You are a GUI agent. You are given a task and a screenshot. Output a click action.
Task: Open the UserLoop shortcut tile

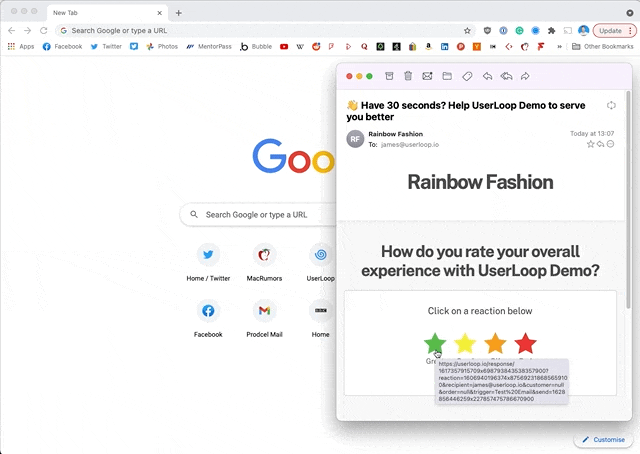(320, 262)
